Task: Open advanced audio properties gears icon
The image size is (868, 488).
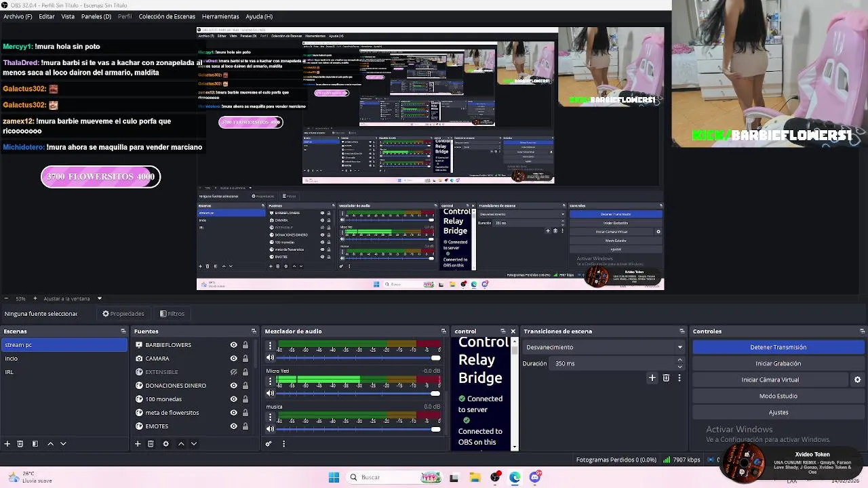Action: [x=269, y=443]
